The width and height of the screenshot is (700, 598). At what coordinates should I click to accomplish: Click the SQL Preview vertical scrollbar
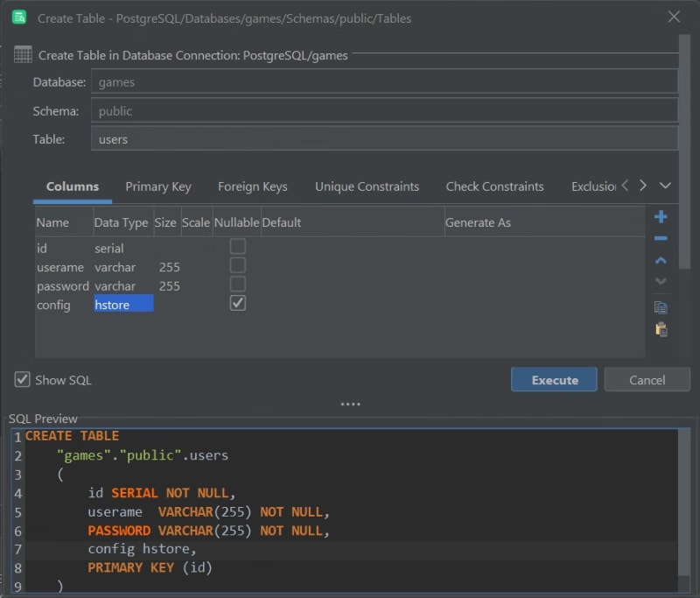click(x=683, y=503)
